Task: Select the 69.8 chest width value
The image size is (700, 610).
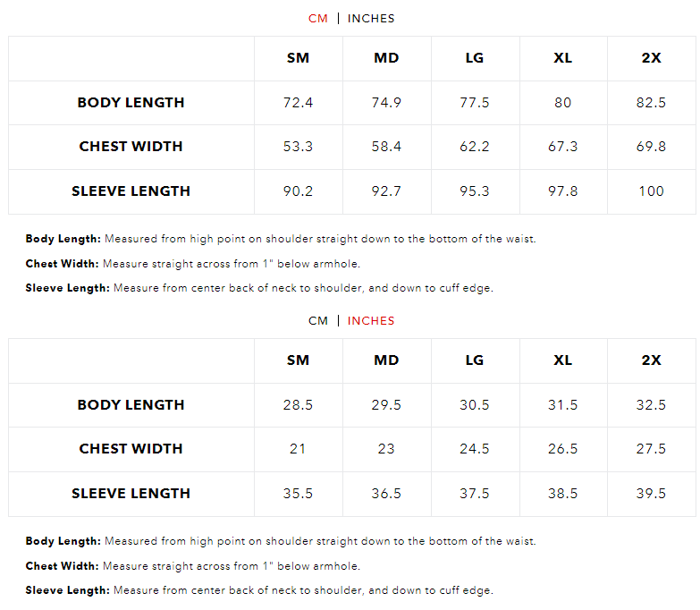Action: (x=651, y=147)
